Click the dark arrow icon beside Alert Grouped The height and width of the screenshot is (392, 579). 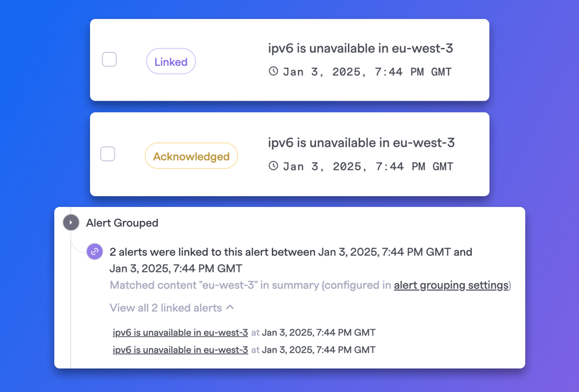coord(71,223)
